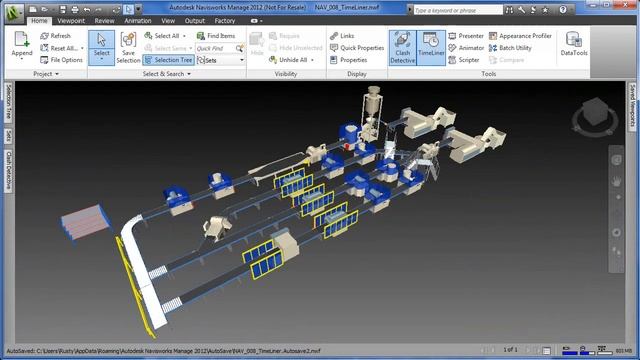Click the New file icon in quick access toolbar

pos(33,9)
